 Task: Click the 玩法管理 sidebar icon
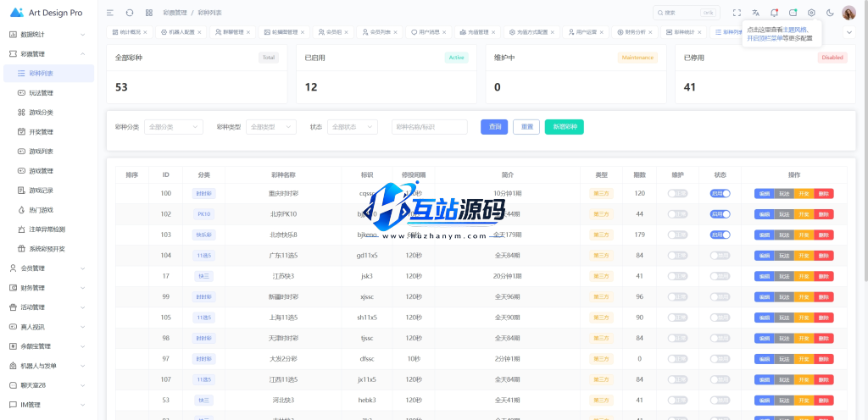21,93
